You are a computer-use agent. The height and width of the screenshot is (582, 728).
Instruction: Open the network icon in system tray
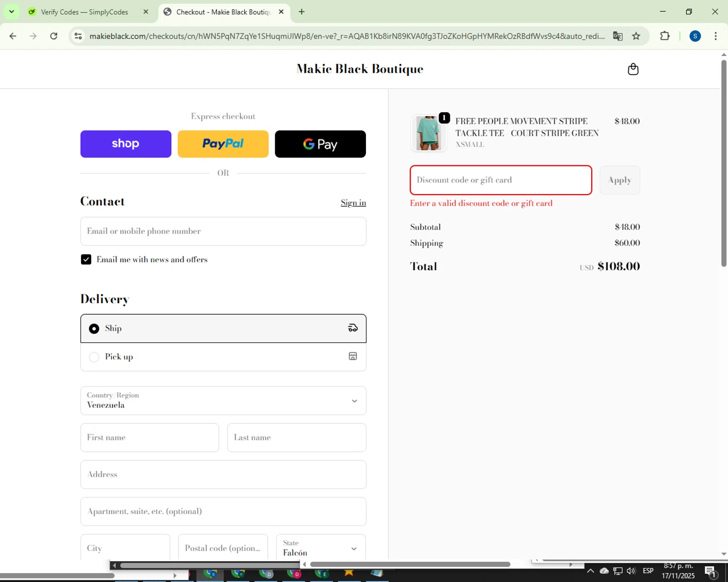pyautogui.click(x=618, y=571)
